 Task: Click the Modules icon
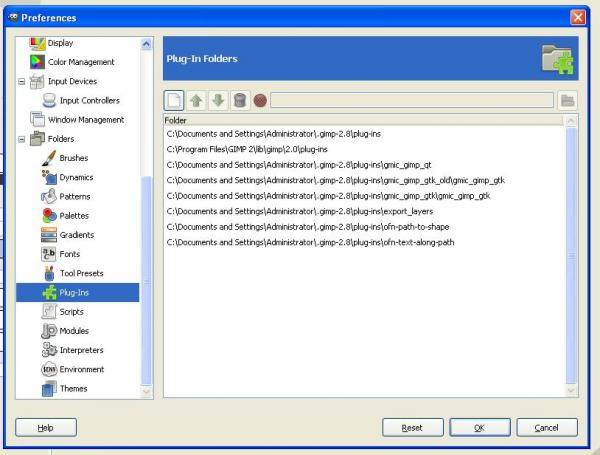coord(49,331)
